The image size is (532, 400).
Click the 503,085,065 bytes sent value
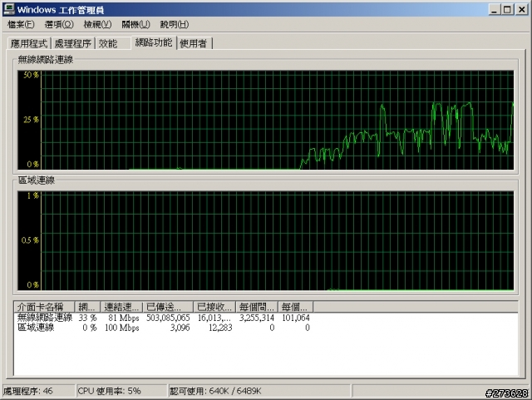pos(168,318)
